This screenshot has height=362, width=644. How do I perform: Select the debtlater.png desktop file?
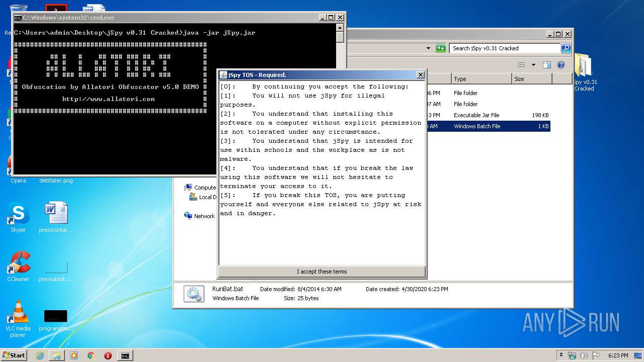56,180
